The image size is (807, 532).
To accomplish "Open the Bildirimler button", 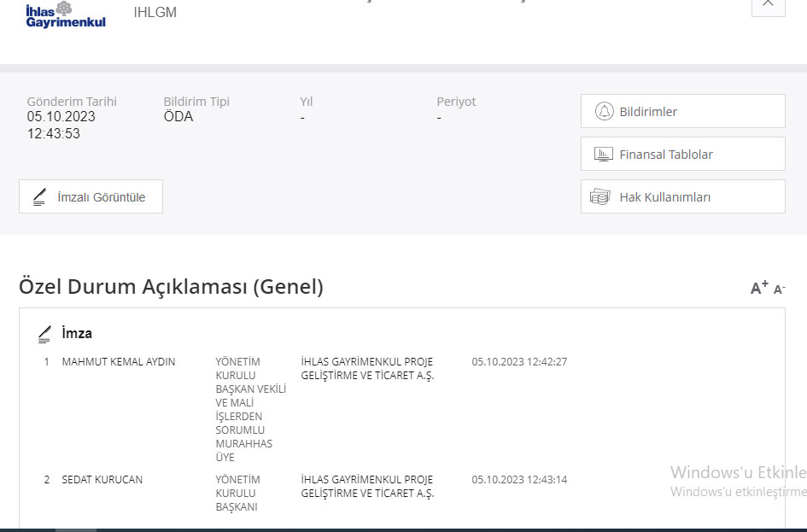I will (x=682, y=111).
